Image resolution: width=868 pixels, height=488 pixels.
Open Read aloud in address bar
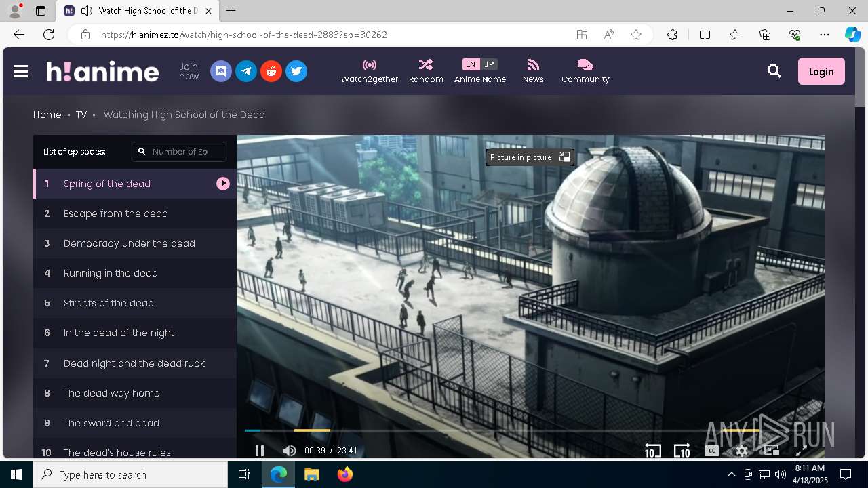click(609, 35)
